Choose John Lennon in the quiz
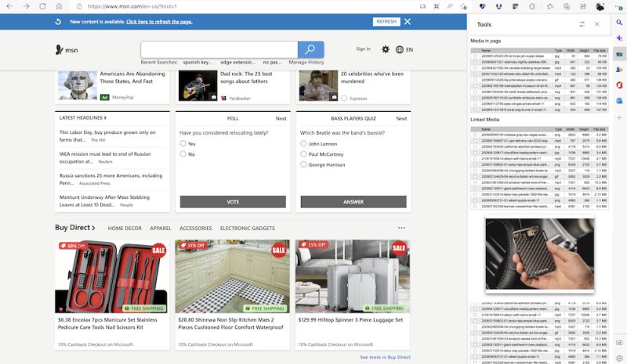The height and width of the screenshot is (364, 627). [303, 143]
